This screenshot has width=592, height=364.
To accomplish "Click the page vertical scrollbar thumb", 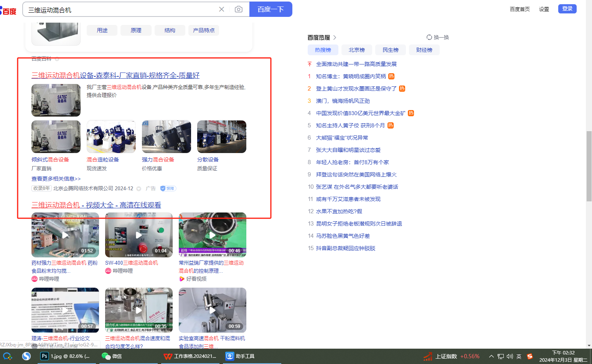I will (x=589, y=166).
